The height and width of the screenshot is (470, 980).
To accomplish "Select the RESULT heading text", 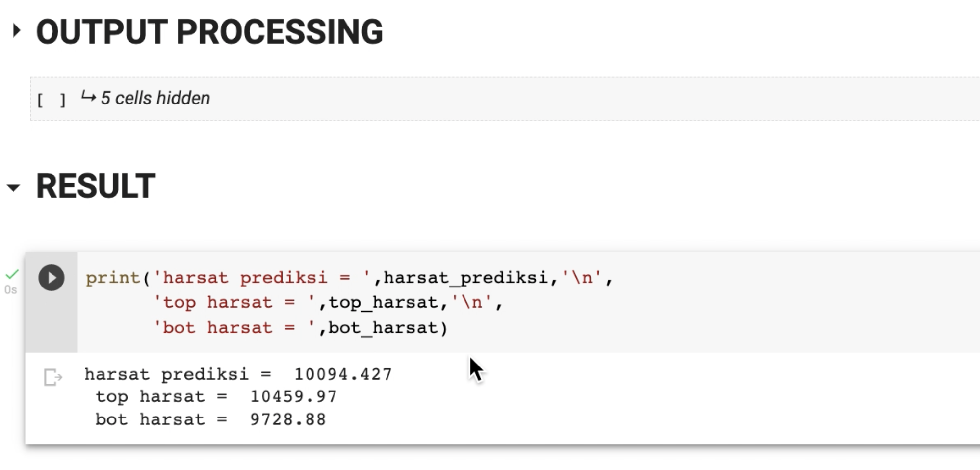I will (96, 186).
